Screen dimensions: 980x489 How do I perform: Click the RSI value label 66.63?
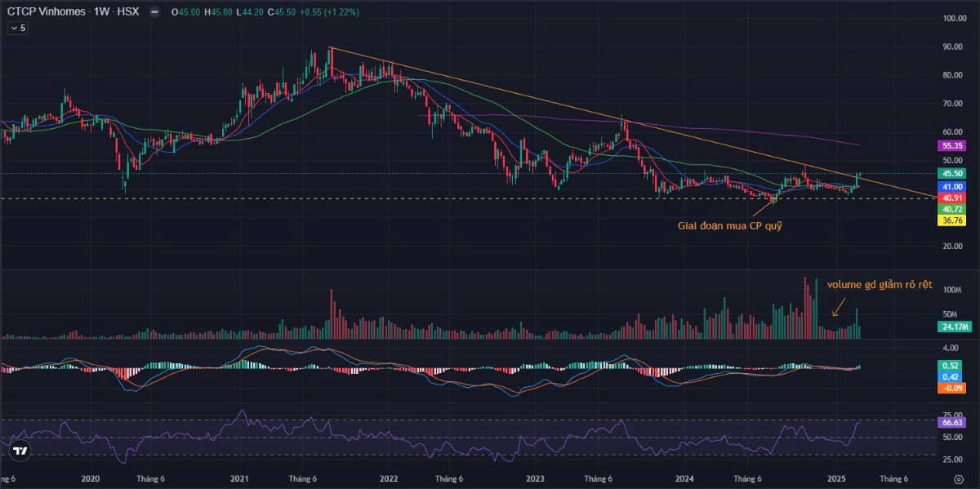951,423
